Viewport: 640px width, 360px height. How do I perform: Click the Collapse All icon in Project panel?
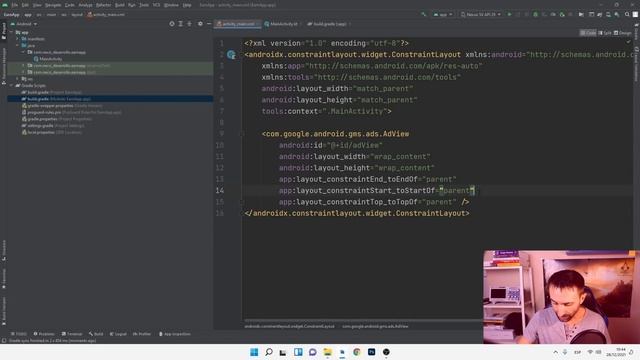point(189,24)
